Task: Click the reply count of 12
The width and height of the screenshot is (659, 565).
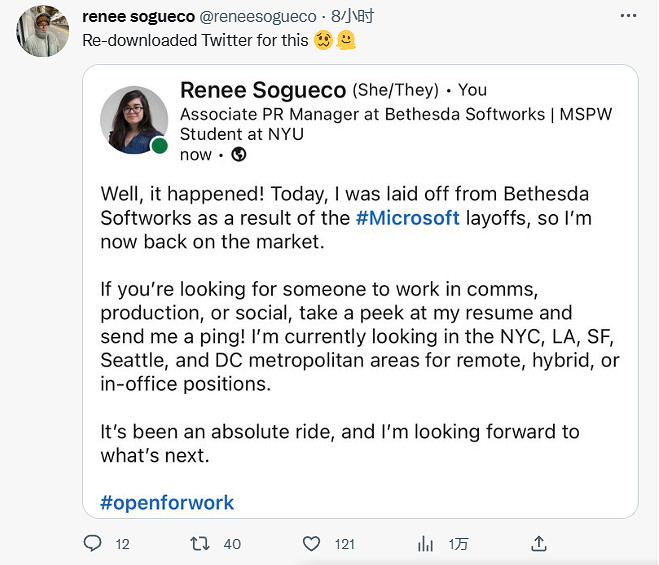Action: [x=122, y=544]
